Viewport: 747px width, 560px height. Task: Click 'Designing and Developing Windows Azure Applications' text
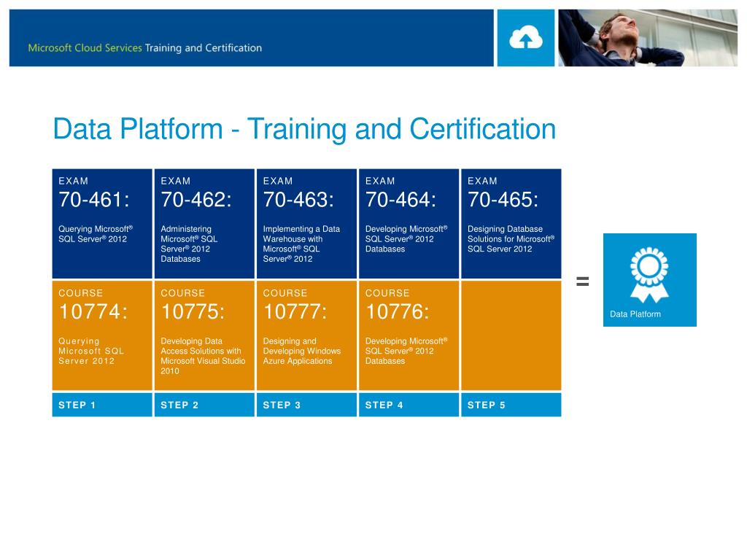click(x=301, y=351)
